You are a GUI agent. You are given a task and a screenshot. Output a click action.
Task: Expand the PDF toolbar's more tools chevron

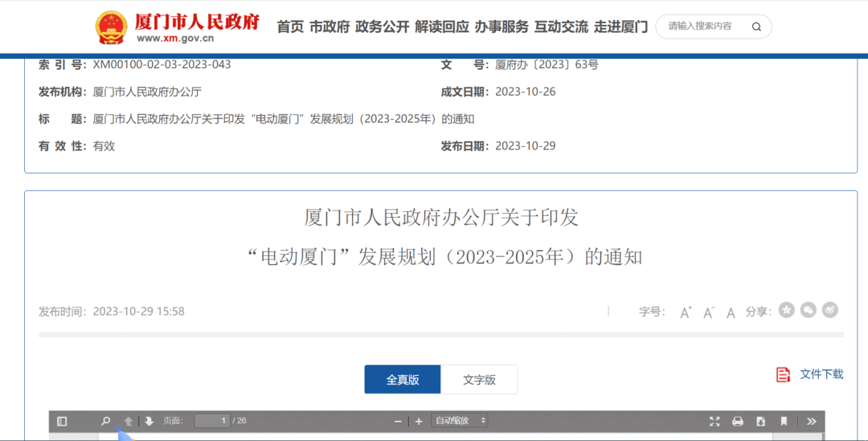[x=812, y=422]
